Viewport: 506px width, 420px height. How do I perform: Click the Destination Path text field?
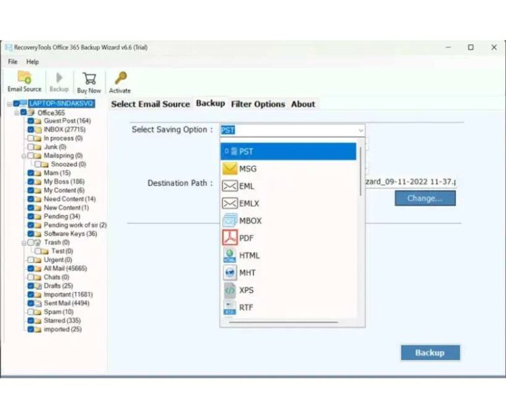point(410,182)
